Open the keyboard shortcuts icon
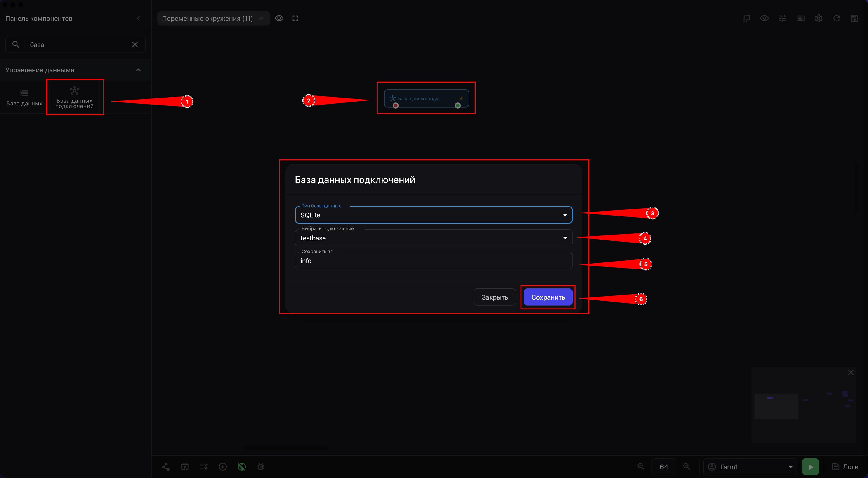868x478 pixels. click(801, 18)
